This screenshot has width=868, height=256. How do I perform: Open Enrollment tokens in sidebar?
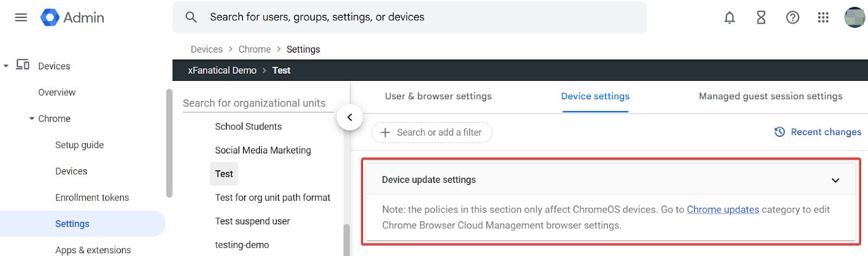tap(92, 197)
